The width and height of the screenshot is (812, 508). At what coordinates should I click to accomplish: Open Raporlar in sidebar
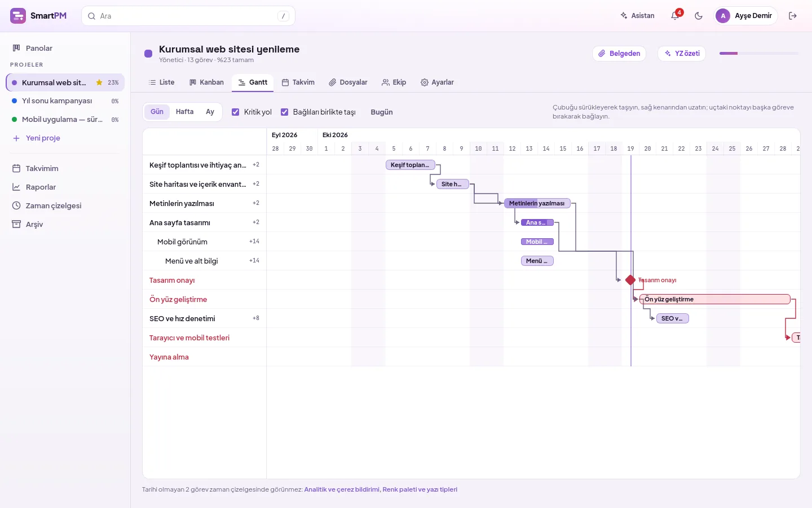[65, 187]
